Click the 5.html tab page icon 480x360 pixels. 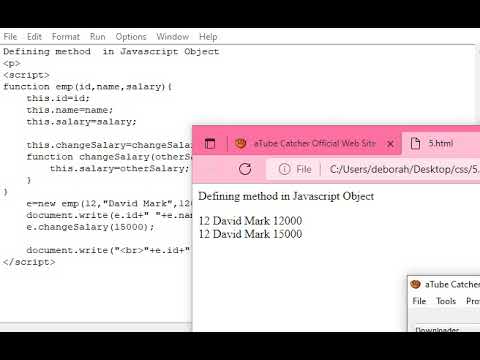415,144
